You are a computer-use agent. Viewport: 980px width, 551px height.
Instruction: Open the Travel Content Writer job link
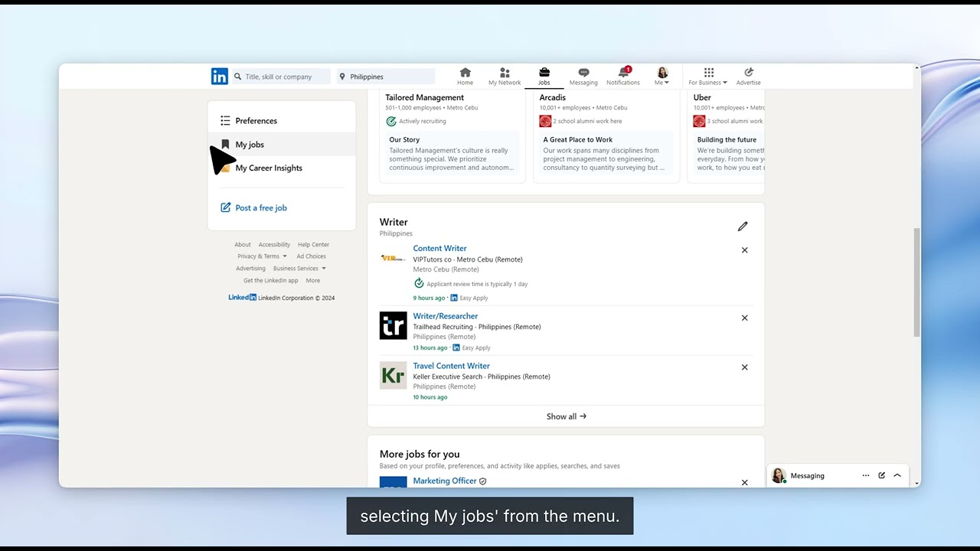click(451, 366)
